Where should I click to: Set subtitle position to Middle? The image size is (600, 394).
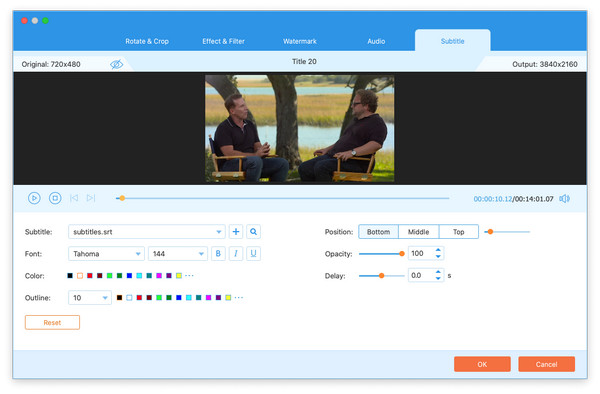(x=418, y=231)
